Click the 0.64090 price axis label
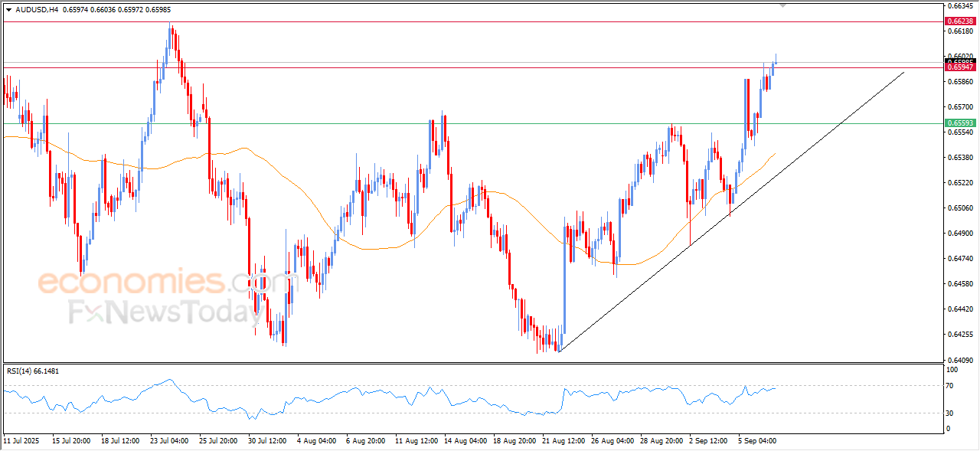980x451 pixels. coord(961,359)
